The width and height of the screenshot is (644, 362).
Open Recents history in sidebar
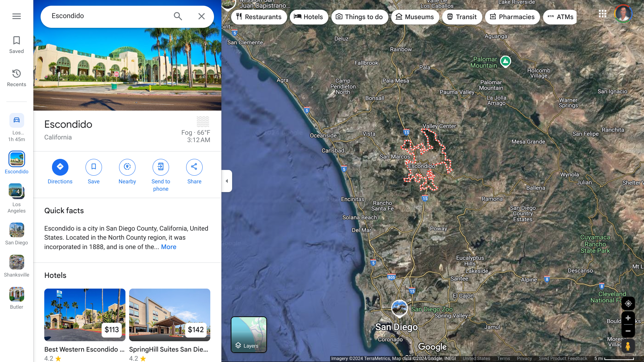(16, 78)
